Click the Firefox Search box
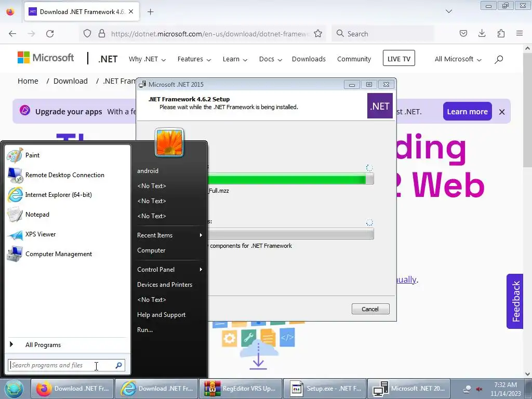The height and width of the screenshot is (399, 532). (x=383, y=34)
